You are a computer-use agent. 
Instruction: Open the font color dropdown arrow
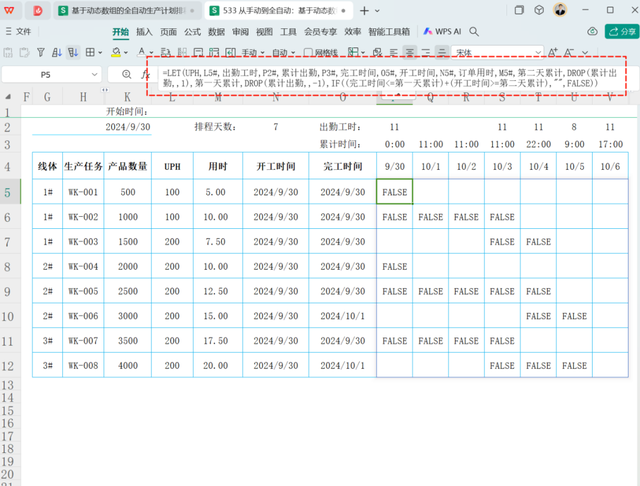(151, 53)
